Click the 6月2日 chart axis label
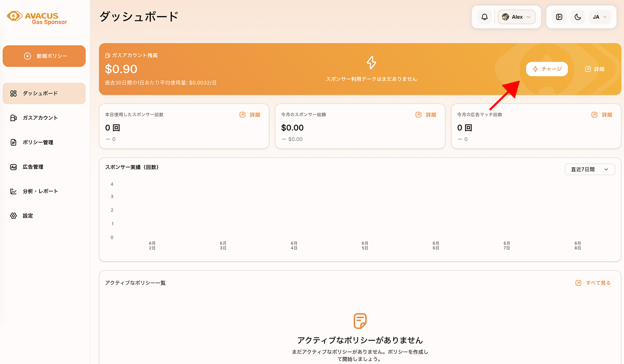The image size is (624, 364). pos(152,245)
